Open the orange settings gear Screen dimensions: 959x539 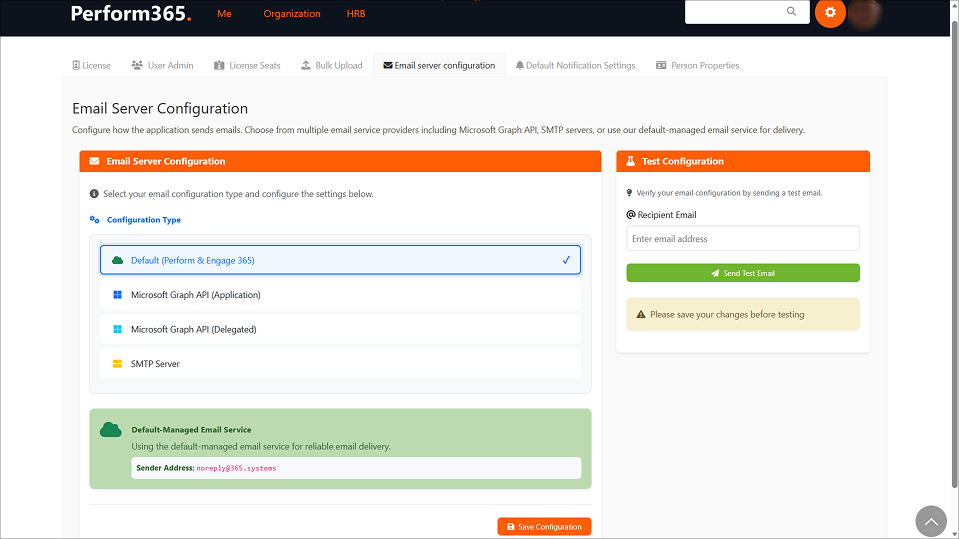[830, 12]
